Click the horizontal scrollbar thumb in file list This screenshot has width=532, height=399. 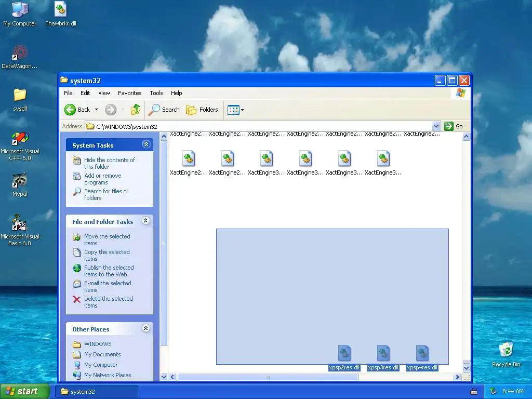click(268, 377)
